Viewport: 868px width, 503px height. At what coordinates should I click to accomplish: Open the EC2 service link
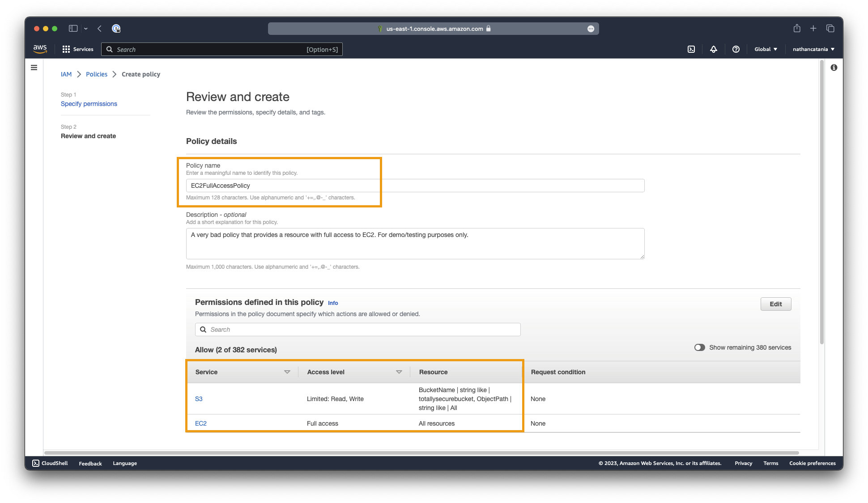pos(201,423)
